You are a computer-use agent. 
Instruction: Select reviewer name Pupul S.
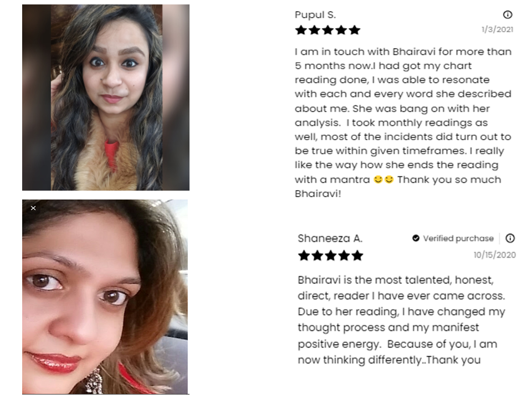[315, 15]
